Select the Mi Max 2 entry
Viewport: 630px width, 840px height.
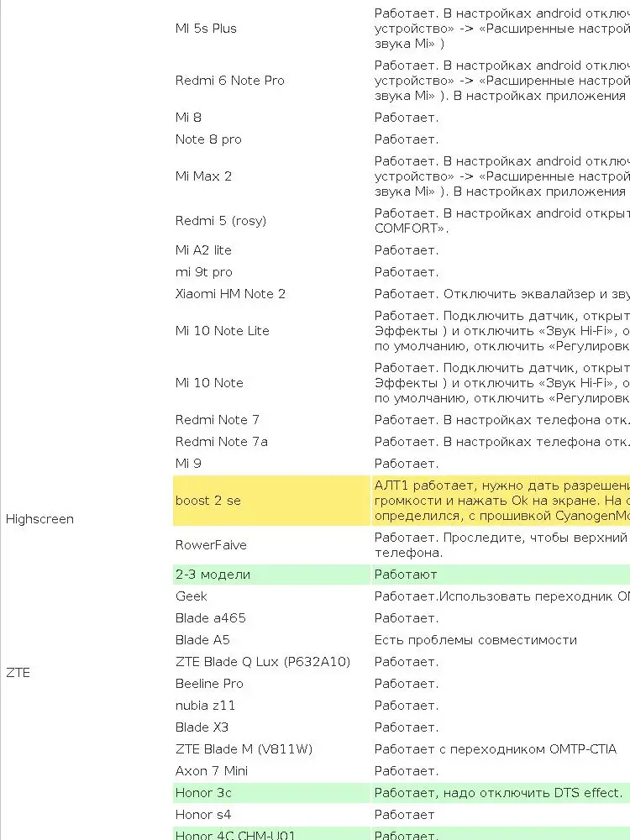(x=203, y=176)
